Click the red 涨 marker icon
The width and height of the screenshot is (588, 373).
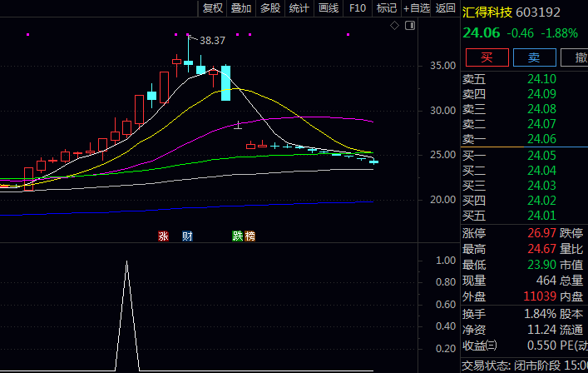click(163, 236)
